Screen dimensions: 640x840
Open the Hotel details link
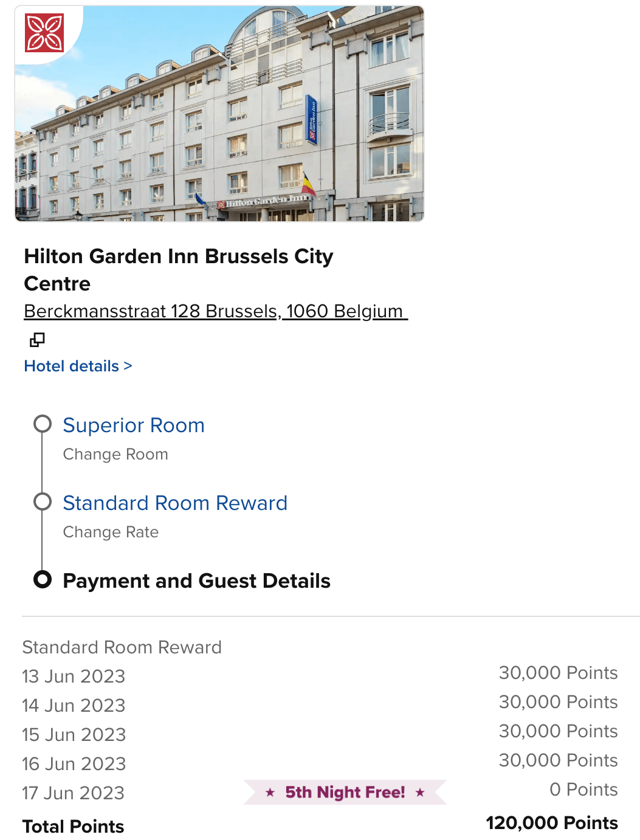pyautogui.click(x=78, y=366)
